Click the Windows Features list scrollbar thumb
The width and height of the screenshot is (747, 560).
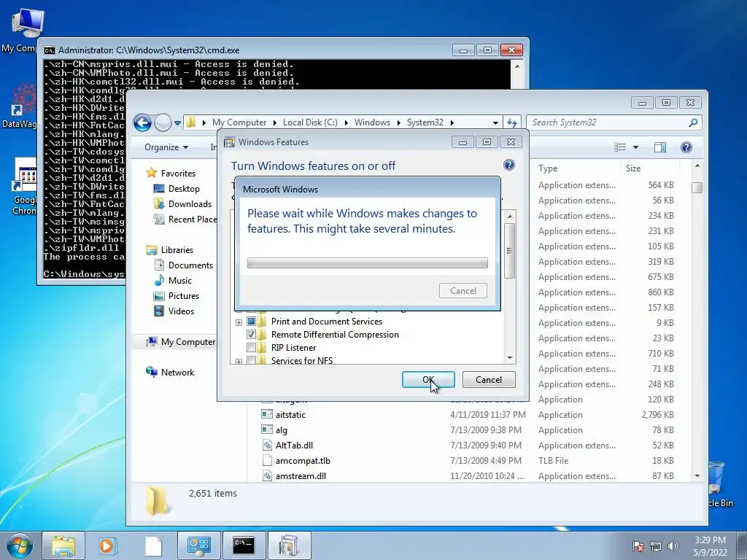coord(509,251)
